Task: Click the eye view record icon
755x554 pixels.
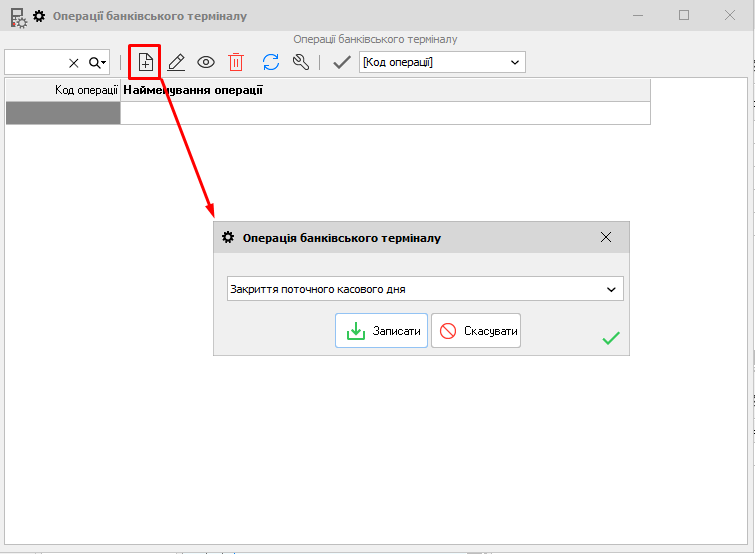Action: coord(206,62)
